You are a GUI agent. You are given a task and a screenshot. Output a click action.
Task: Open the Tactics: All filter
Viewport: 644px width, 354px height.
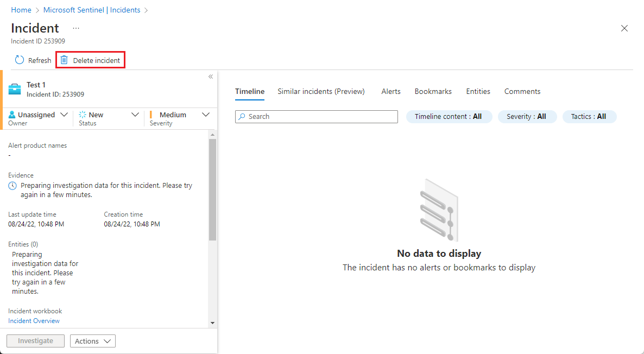point(589,116)
